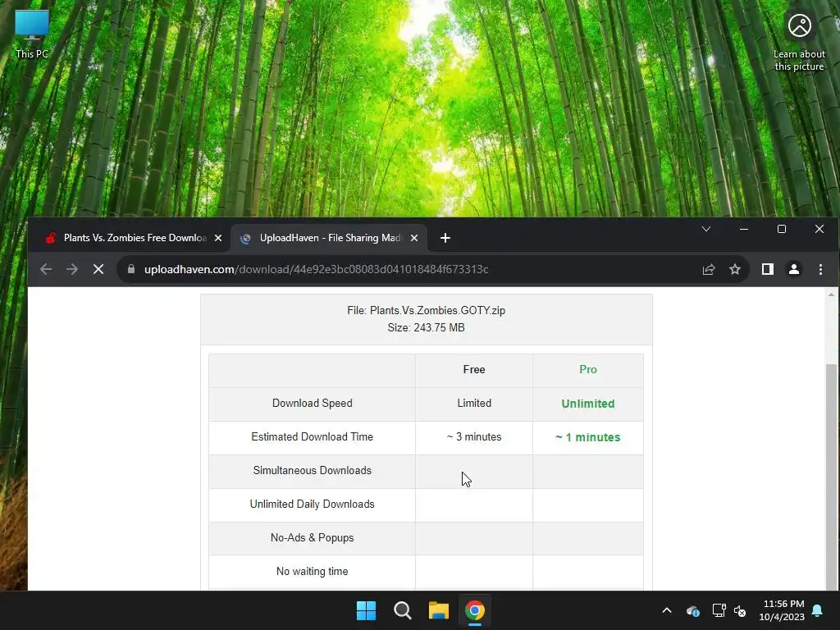This screenshot has width=840, height=630.
Task: Click the Estimated Download Time label
Action: tap(313, 437)
